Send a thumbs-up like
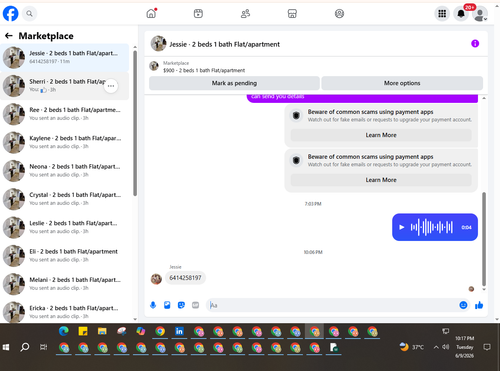 click(x=479, y=305)
